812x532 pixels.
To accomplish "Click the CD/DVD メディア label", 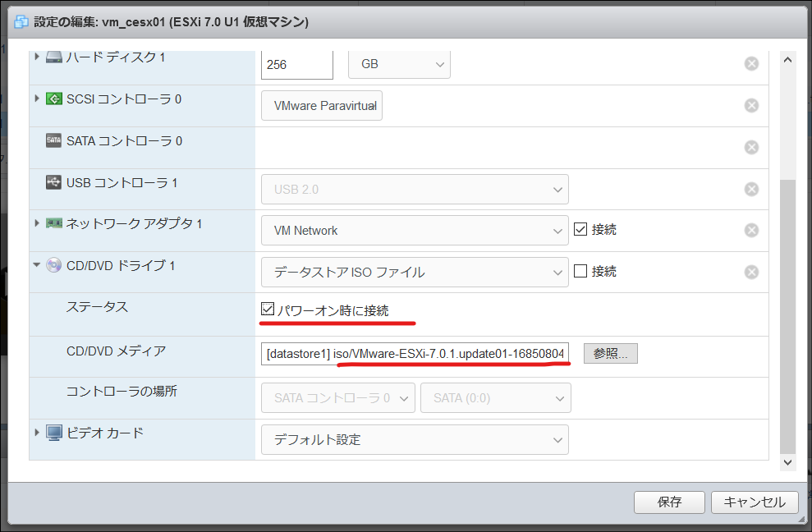I will coord(116,351).
